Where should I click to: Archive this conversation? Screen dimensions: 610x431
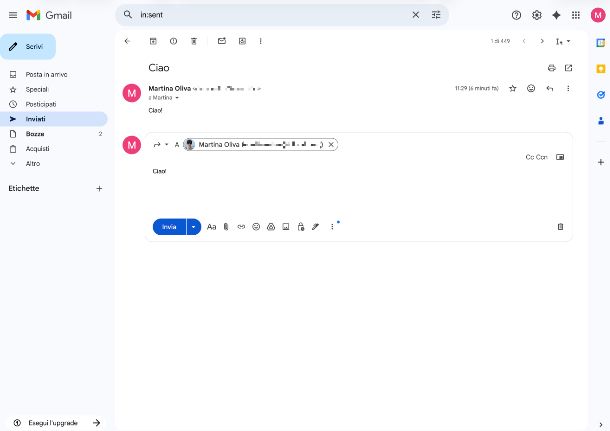(153, 41)
